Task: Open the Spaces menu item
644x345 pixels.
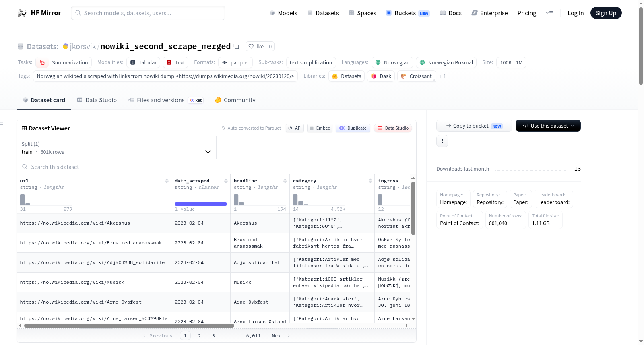Action: coord(362,13)
